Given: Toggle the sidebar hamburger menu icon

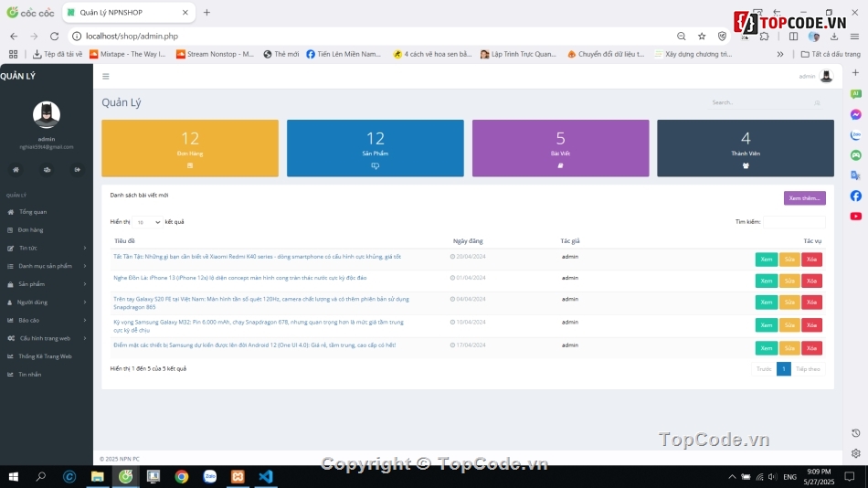Looking at the screenshot, I should (x=106, y=77).
